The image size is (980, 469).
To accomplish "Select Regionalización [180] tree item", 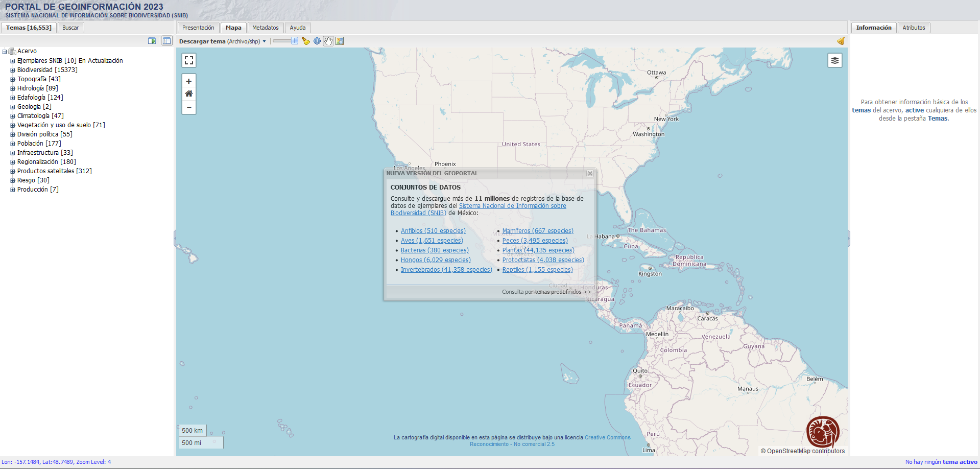I will [x=46, y=162].
